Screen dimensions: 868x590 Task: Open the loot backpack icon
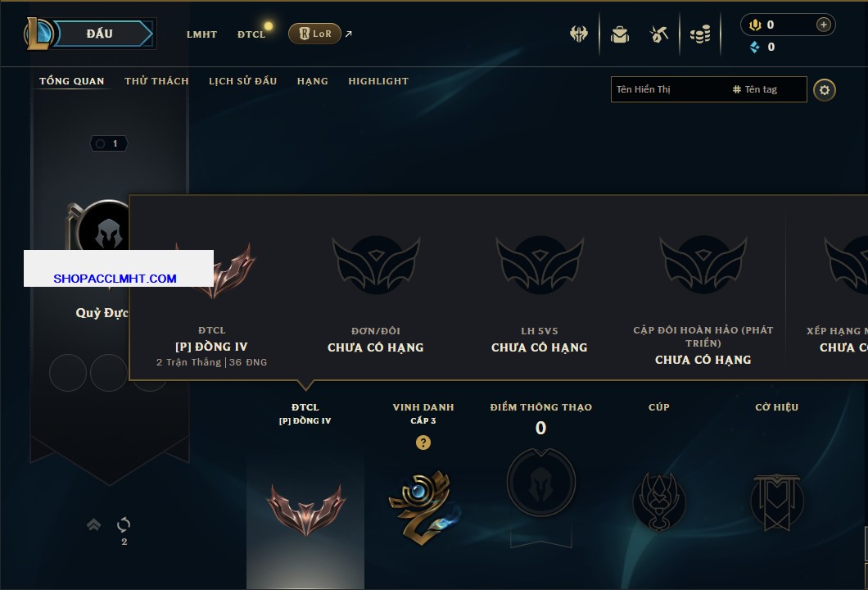pos(619,34)
